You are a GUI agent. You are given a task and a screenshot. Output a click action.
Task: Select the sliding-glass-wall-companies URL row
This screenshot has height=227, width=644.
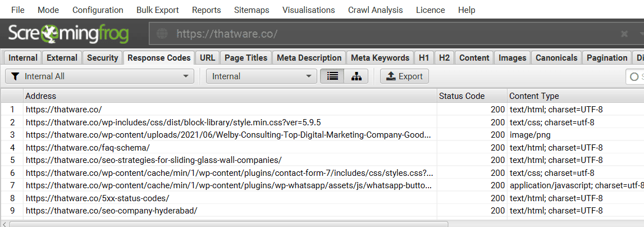[x=230, y=160]
